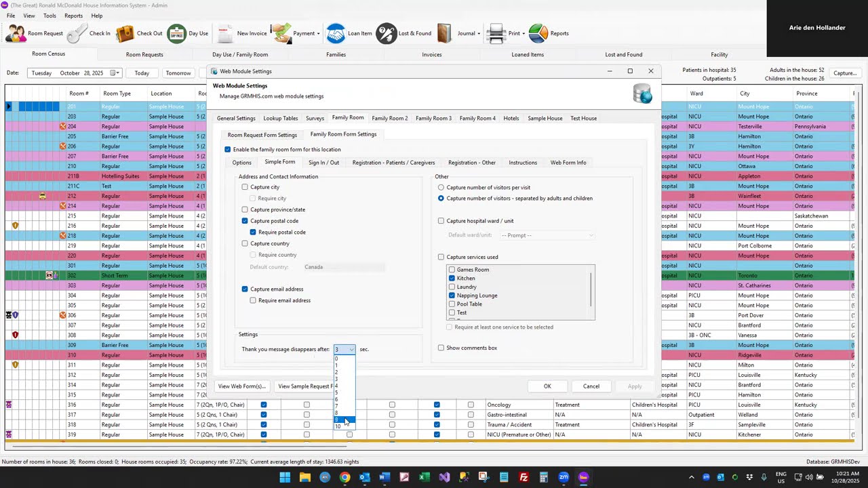
Task: Click the Check In toolbar icon
Action: click(77, 33)
